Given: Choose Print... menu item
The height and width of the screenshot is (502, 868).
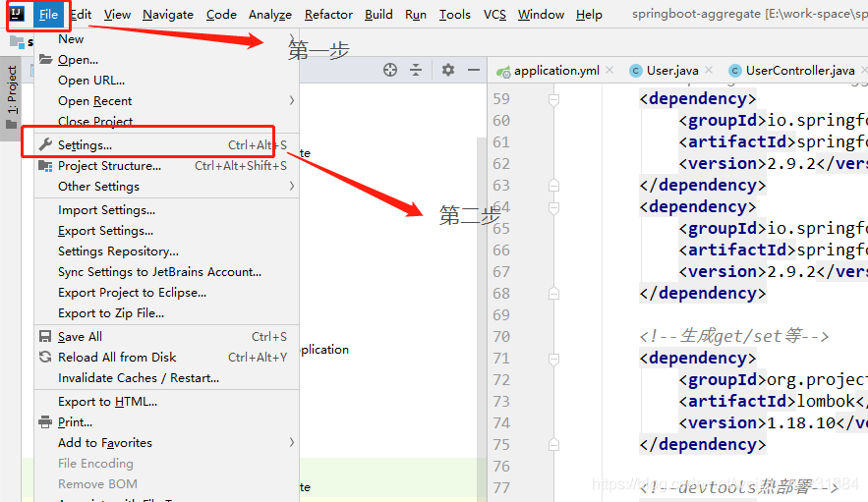Looking at the screenshot, I should tap(167, 421).
